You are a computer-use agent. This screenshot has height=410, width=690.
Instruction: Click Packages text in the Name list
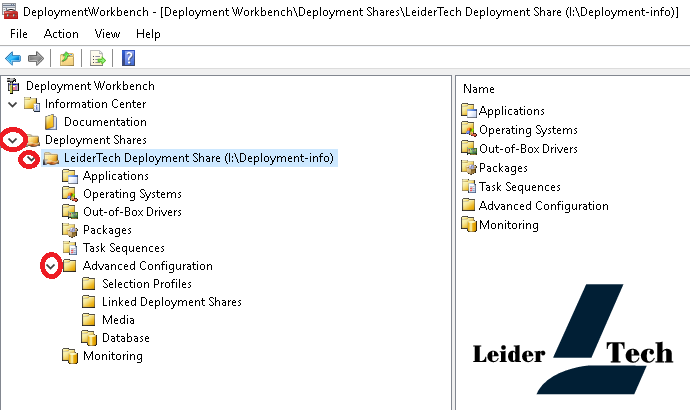(503, 168)
